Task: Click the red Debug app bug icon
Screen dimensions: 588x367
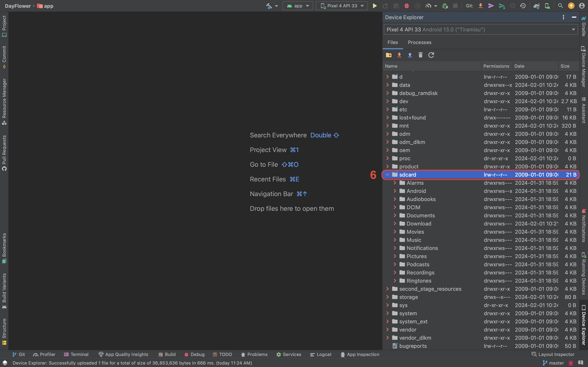Action: pyautogui.click(x=406, y=6)
